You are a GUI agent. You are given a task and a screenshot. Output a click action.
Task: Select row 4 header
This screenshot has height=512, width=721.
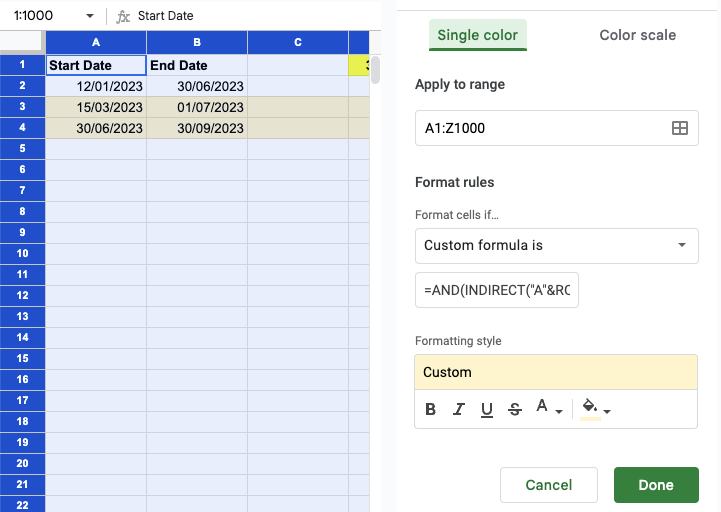coord(22,127)
